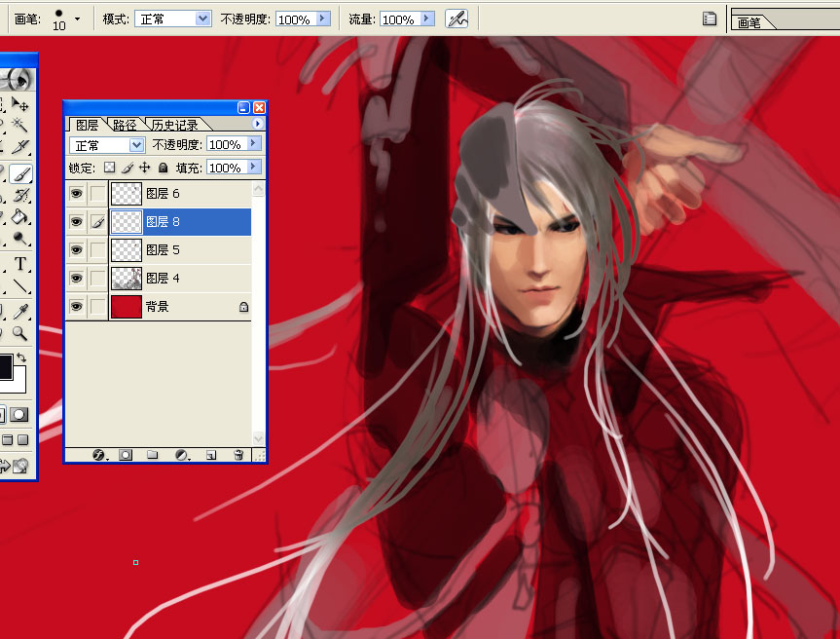The height and width of the screenshot is (639, 840).
Task: Select the Type tool
Action: pos(20,264)
